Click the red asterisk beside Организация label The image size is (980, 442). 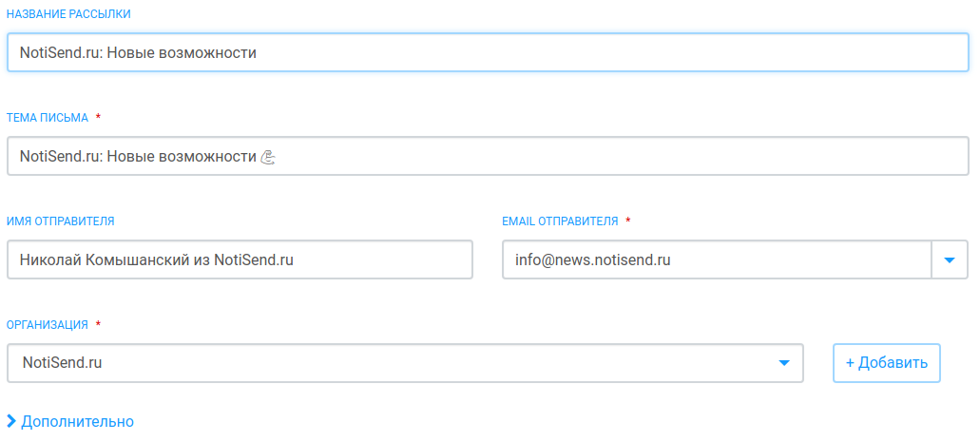98,324
